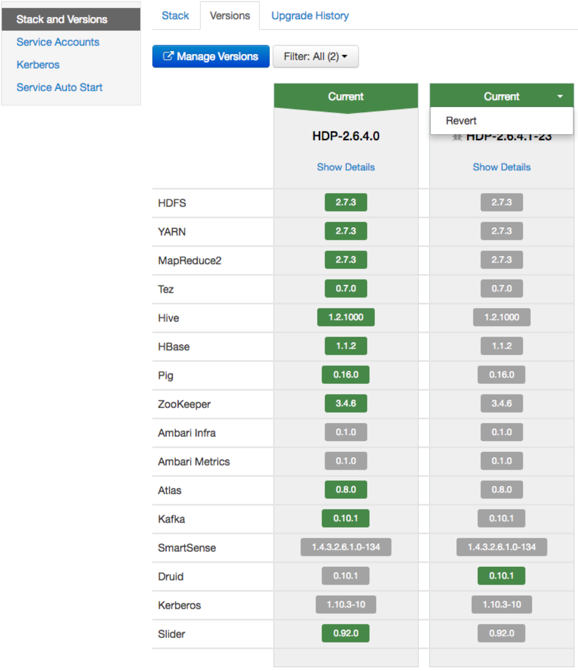Toggle the second Current column dropdown caret
Image resolution: width=578 pixels, height=671 pixels.
click(560, 97)
